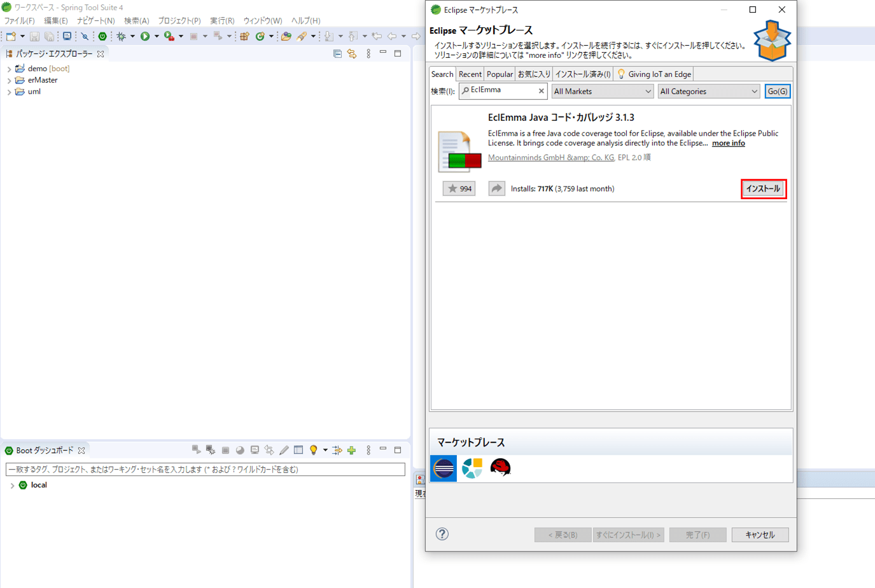Click Boot Dashboard filter arrows icon
875x588 pixels.
tap(337, 450)
